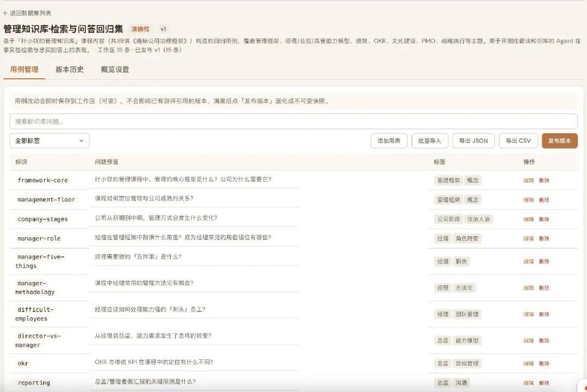Click the question 经理需要做的『五件事』是什么?

click(x=138, y=257)
